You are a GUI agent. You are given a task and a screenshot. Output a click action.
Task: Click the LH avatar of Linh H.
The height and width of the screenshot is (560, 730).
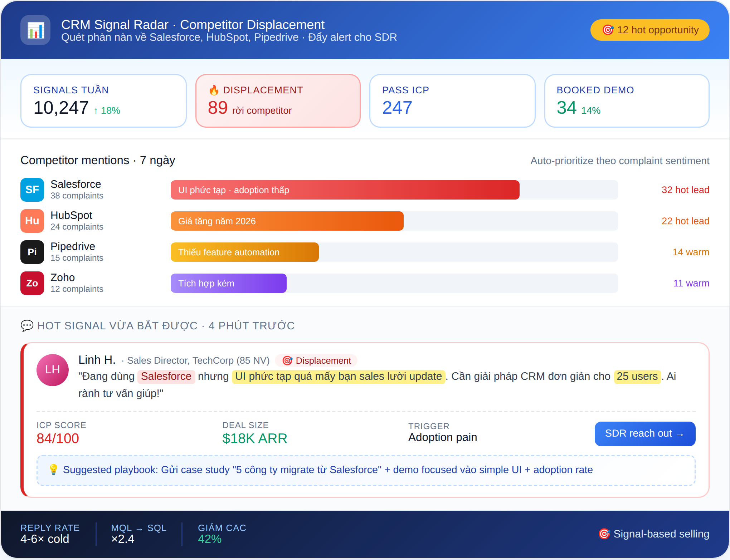pos(53,370)
